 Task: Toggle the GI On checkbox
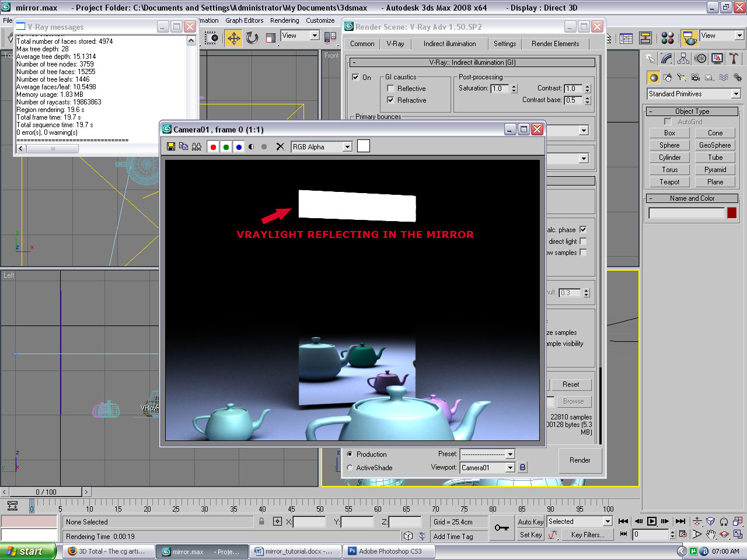[x=355, y=77]
